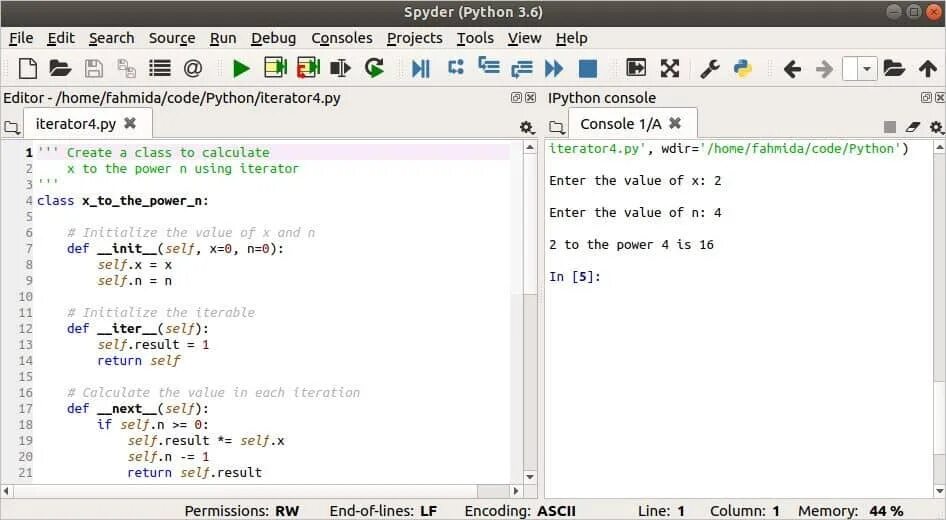
Task: Click console output '2 to the power 4 is 16'
Action: click(x=631, y=245)
